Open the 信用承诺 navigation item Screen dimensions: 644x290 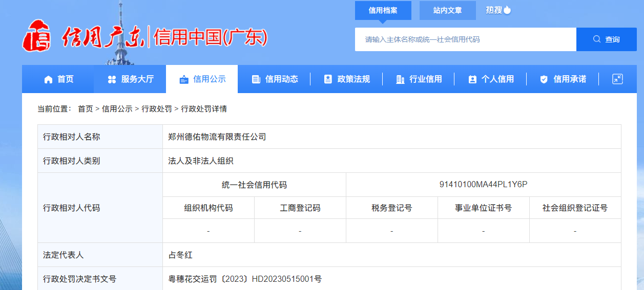(563, 79)
